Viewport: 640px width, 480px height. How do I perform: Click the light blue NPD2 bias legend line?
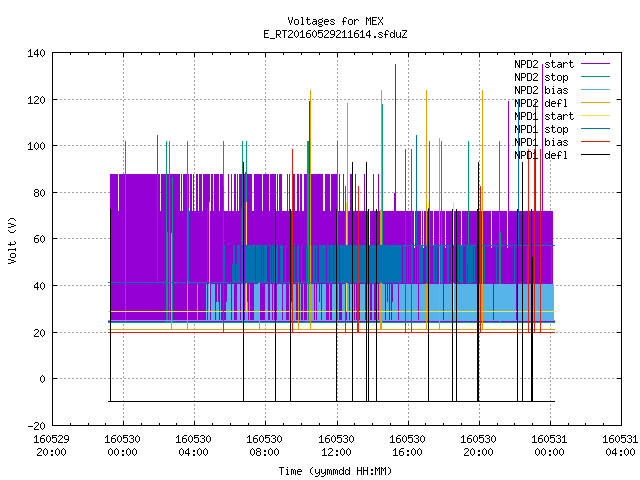point(595,90)
